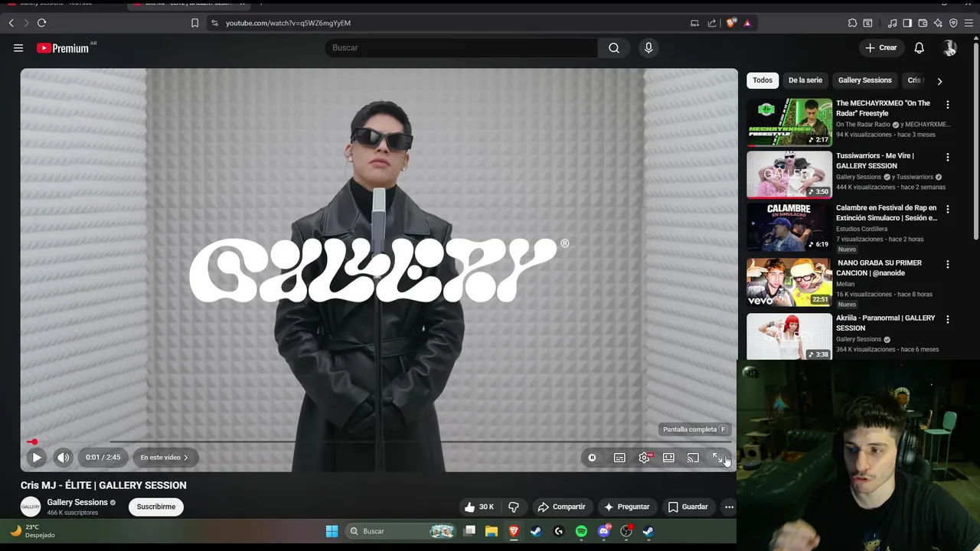
Task: Open Akriila Paranormal Gallery Session title
Action: [886, 323]
